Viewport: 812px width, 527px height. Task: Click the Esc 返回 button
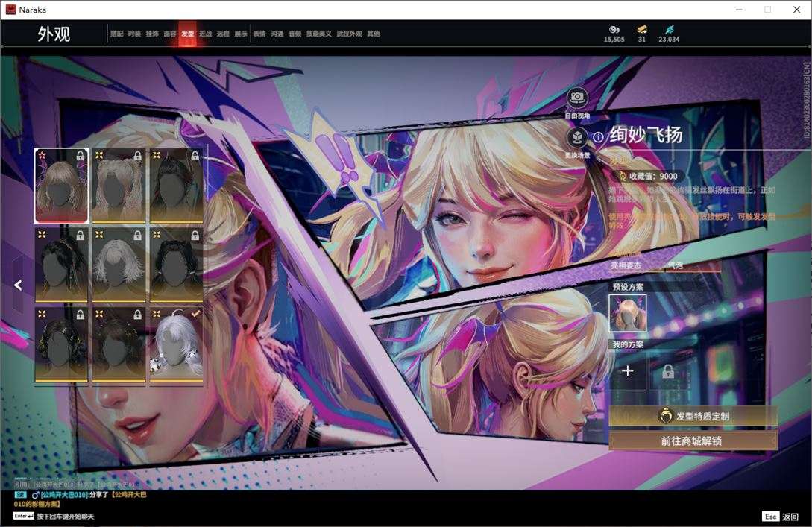click(x=781, y=516)
